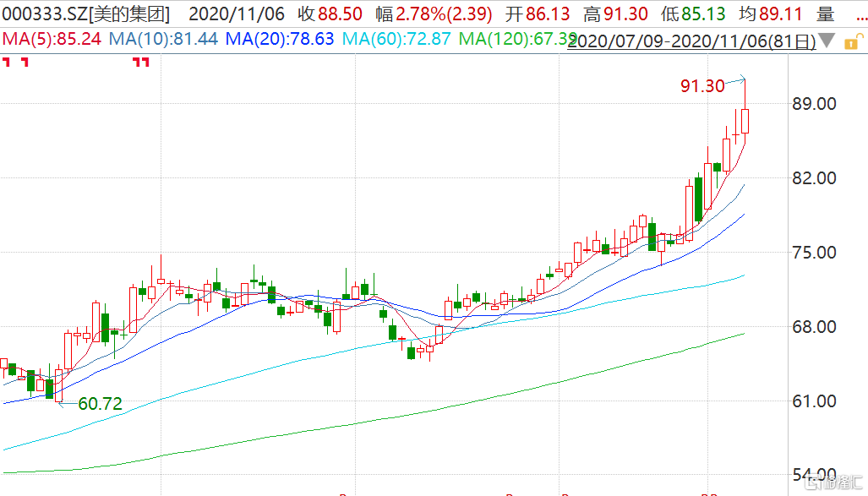The height and width of the screenshot is (496, 868).
Task: Click the 89.00 price axis label
Action: (x=814, y=104)
